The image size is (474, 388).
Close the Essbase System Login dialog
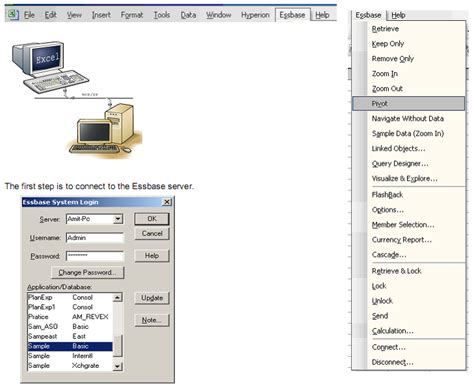[167, 202]
